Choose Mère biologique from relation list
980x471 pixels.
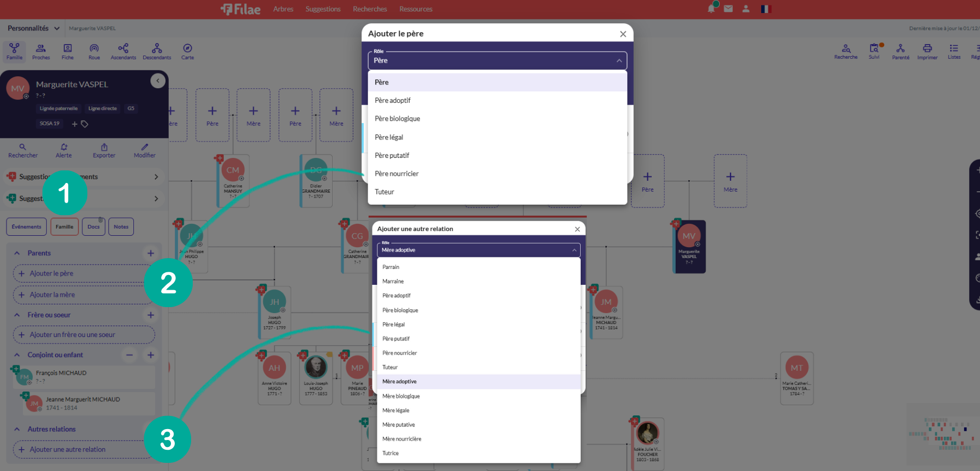click(401, 396)
